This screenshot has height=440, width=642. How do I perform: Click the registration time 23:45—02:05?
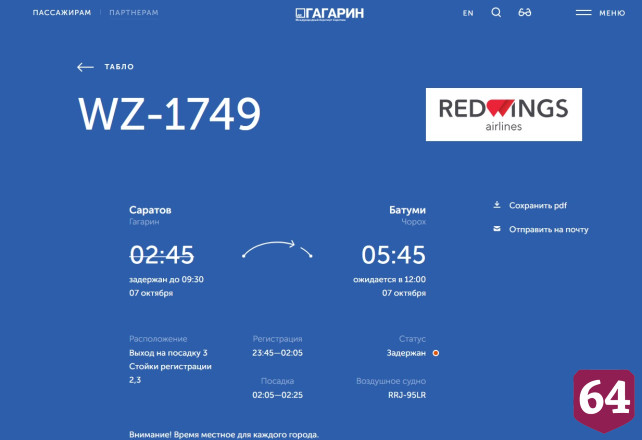[278, 353]
